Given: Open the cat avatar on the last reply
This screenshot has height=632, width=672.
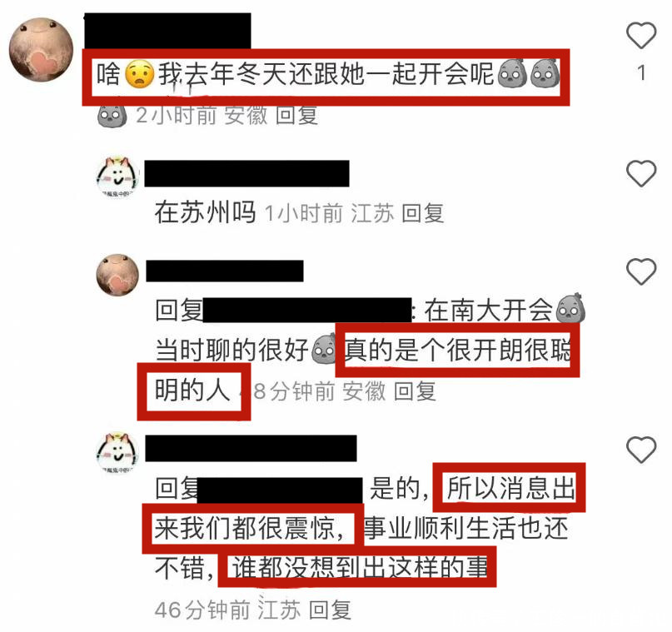Looking at the screenshot, I should click(118, 452).
